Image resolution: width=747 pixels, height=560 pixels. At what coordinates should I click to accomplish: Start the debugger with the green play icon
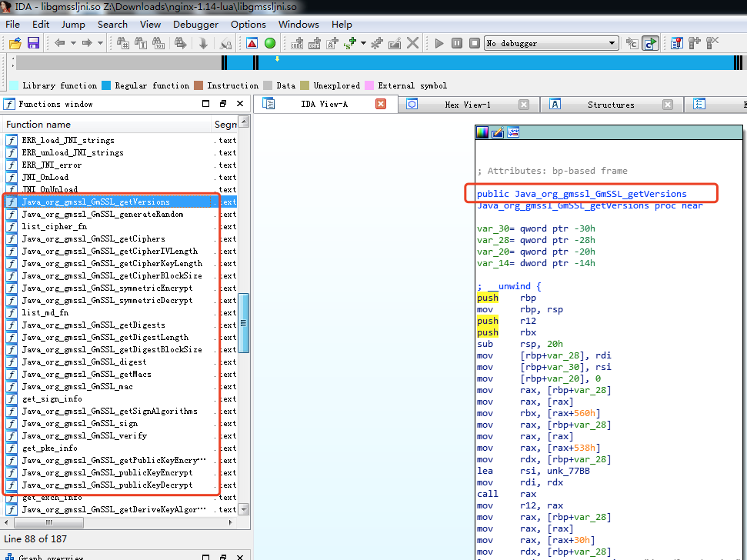point(439,43)
